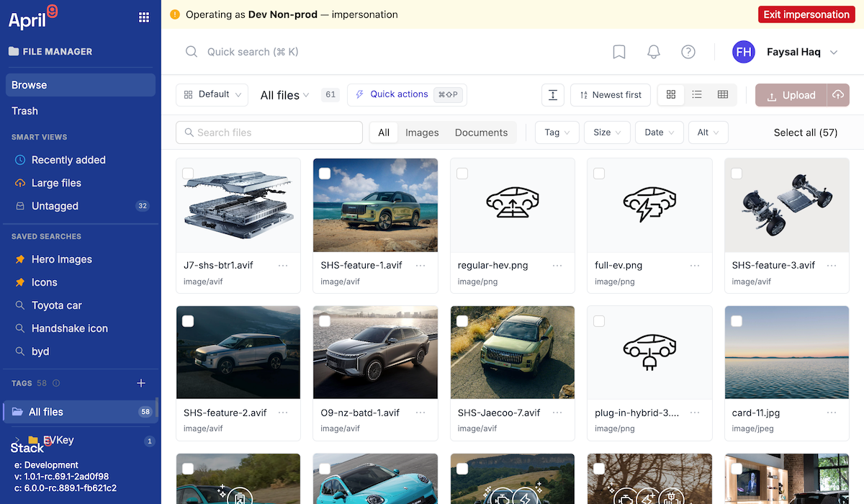Click the Upload button
Viewport: 864px width, 504px height.
(x=791, y=95)
